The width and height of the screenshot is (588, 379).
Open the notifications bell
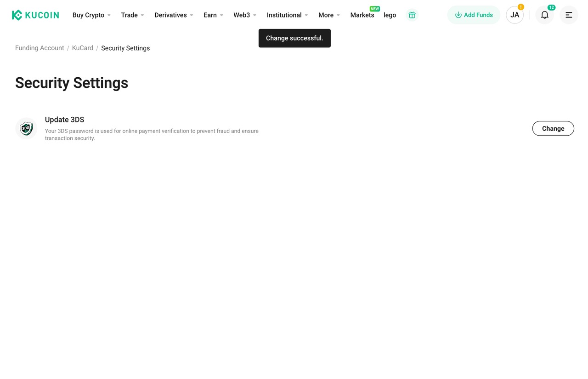[x=544, y=15]
